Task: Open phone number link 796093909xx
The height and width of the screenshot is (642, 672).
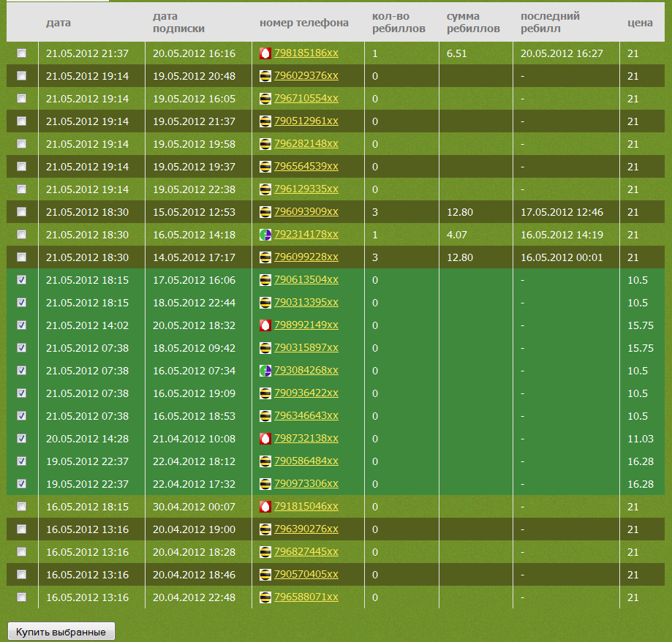Action: pos(306,212)
